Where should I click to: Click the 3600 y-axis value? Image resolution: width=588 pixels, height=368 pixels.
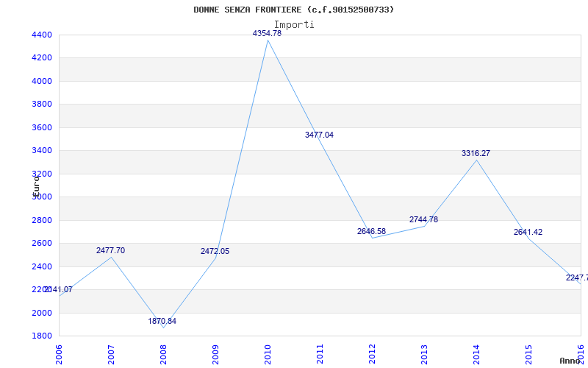40,127
